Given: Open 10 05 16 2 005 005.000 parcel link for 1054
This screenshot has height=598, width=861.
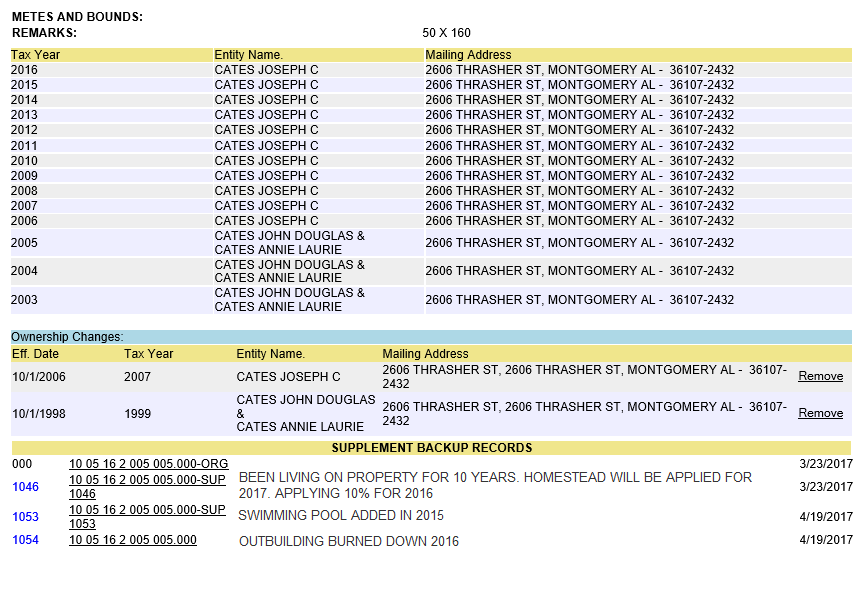Looking at the screenshot, I should 132,540.
